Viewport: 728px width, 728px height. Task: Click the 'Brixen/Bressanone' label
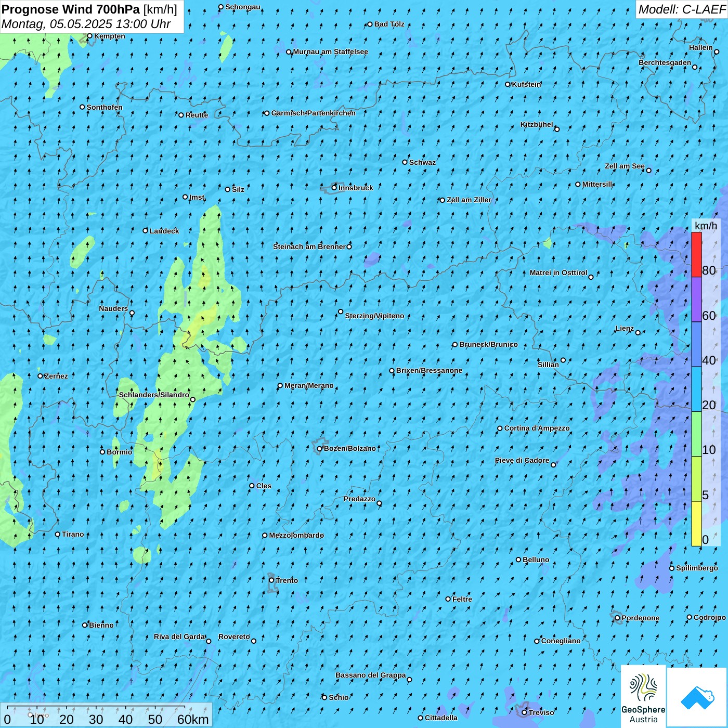click(429, 371)
